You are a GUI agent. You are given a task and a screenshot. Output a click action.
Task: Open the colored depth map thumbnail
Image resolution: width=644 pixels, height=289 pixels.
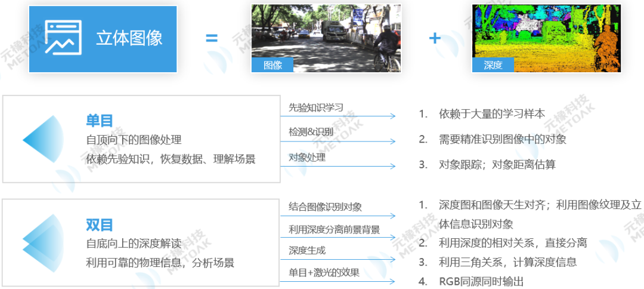click(x=546, y=38)
